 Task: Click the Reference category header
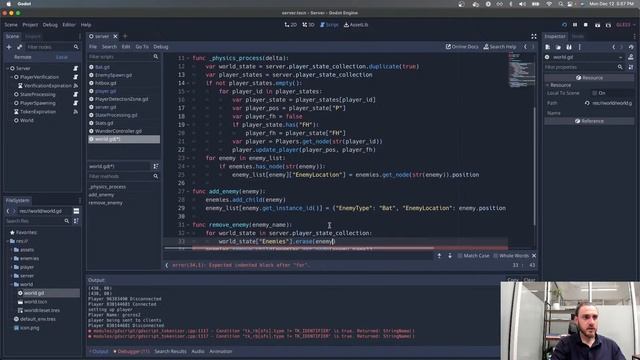589,121
